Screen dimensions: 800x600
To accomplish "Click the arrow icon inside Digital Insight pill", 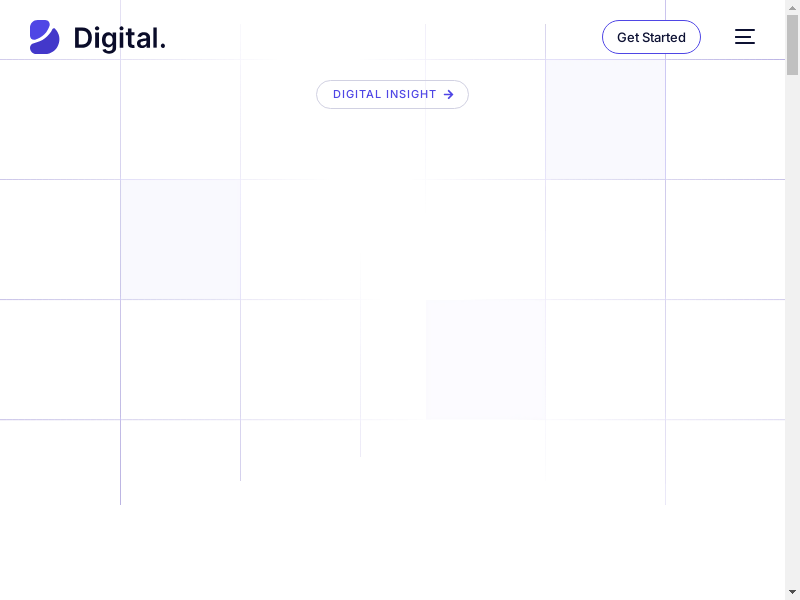I will click(449, 95).
